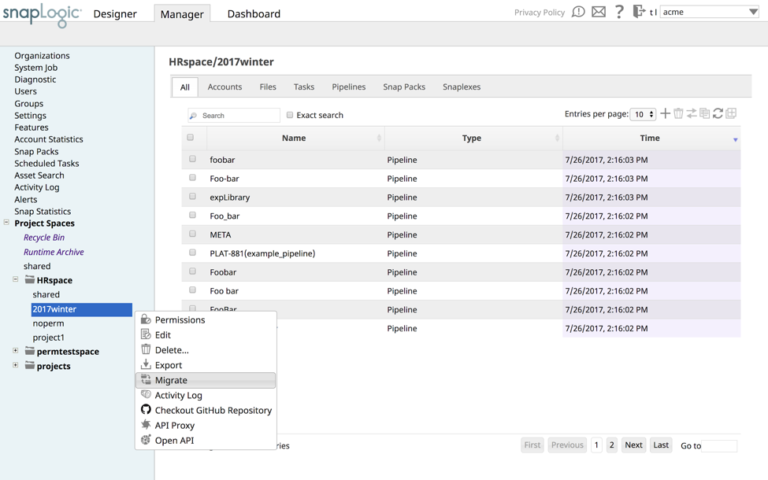
Task: Switch to the Accounts tab
Action: click(x=225, y=87)
